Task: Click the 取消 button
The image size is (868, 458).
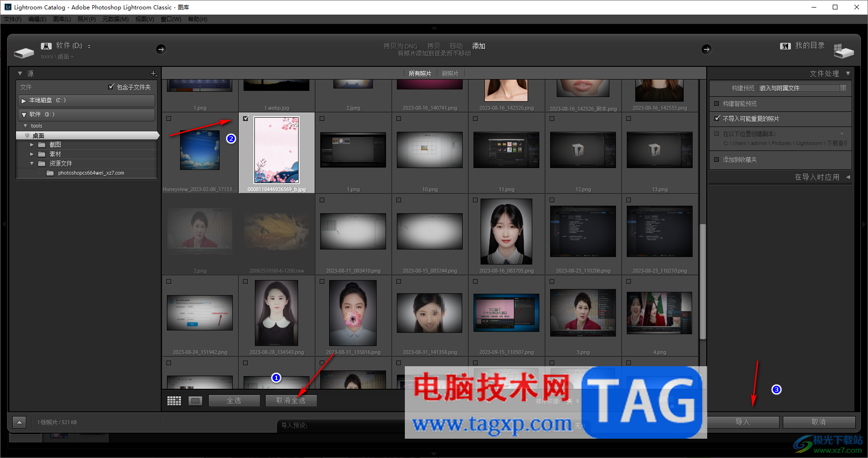Action: tap(819, 422)
